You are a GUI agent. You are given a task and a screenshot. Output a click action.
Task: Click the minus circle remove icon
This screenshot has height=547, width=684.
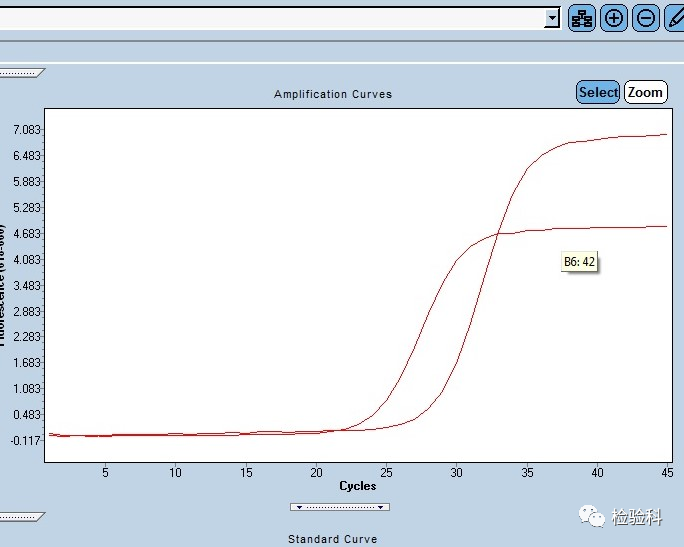(646, 18)
